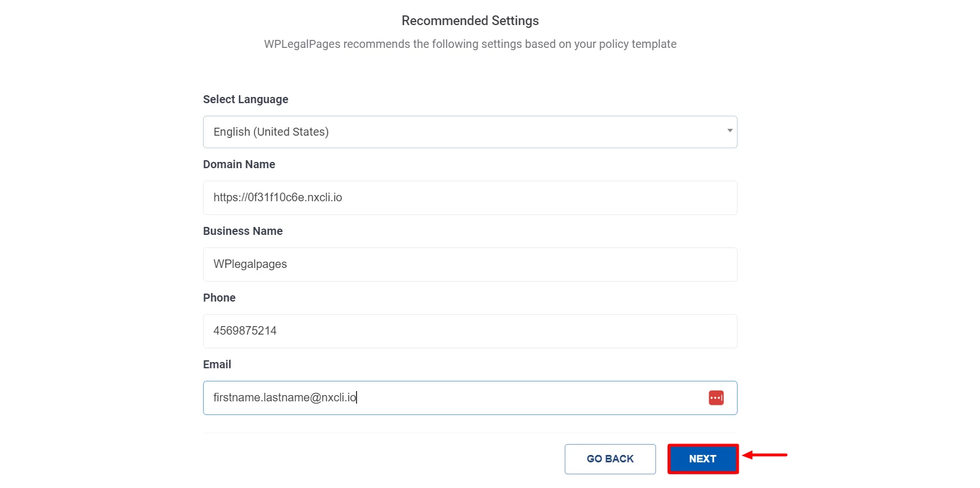Click the "Phone" field label
This screenshot has height=488, width=980.
[x=219, y=298]
